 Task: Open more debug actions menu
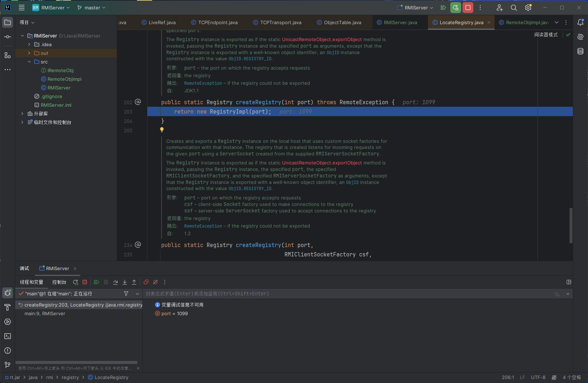click(165, 282)
